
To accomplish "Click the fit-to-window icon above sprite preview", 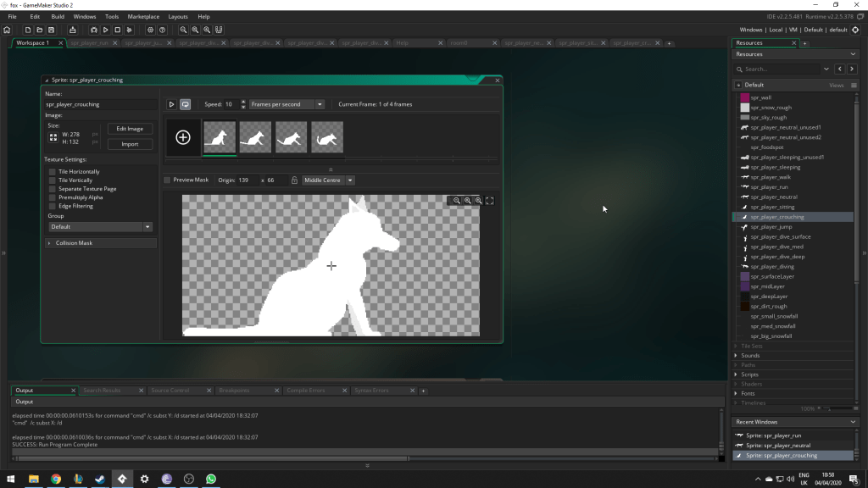I will coord(490,201).
